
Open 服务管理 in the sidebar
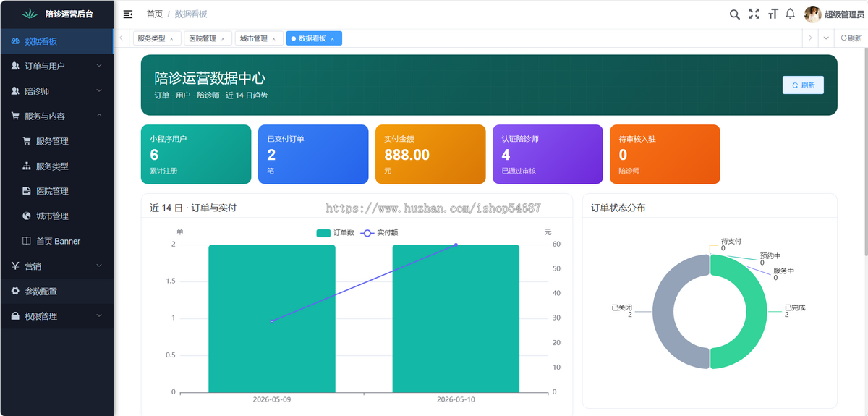(56, 141)
